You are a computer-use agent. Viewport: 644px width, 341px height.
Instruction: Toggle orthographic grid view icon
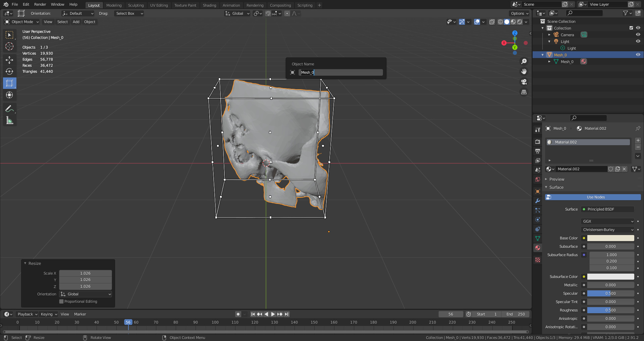pos(524,92)
